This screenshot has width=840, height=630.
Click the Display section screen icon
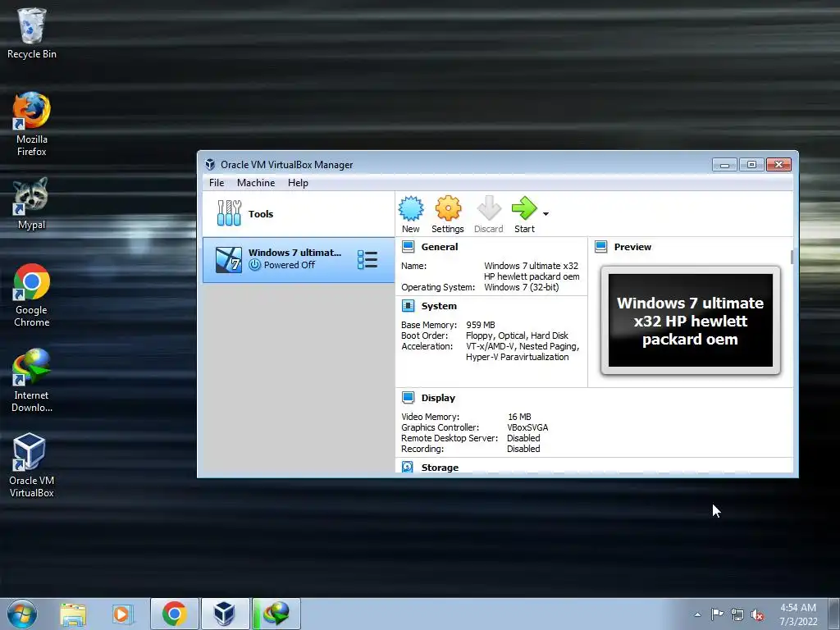click(x=409, y=398)
